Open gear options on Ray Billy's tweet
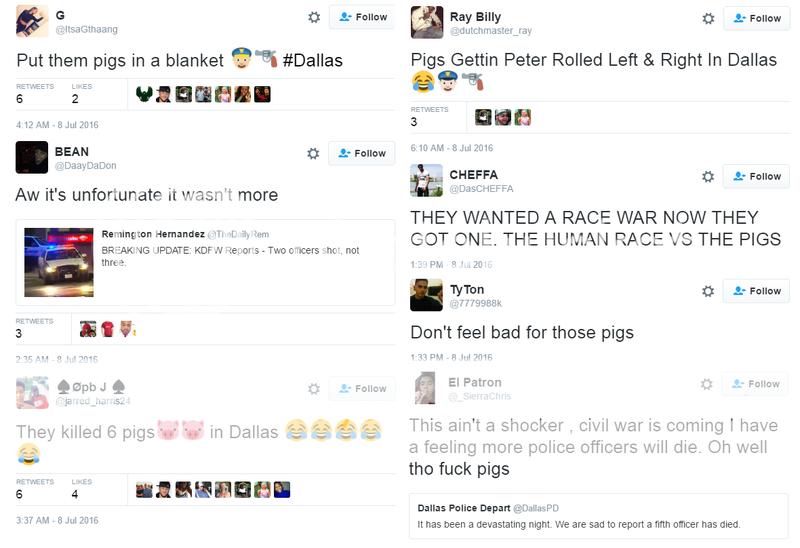800x548 pixels. [708, 19]
